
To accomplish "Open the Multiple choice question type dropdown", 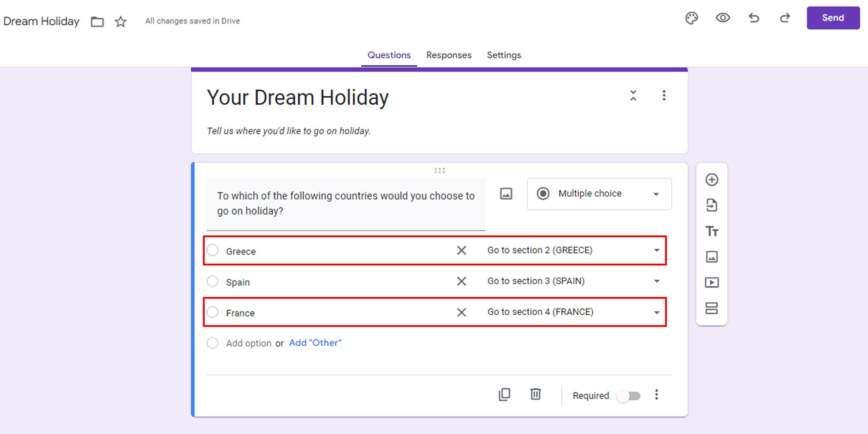I will 599,194.
